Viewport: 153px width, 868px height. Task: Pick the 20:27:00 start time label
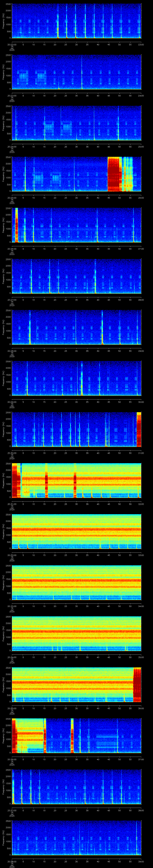(x=12, y=300)
